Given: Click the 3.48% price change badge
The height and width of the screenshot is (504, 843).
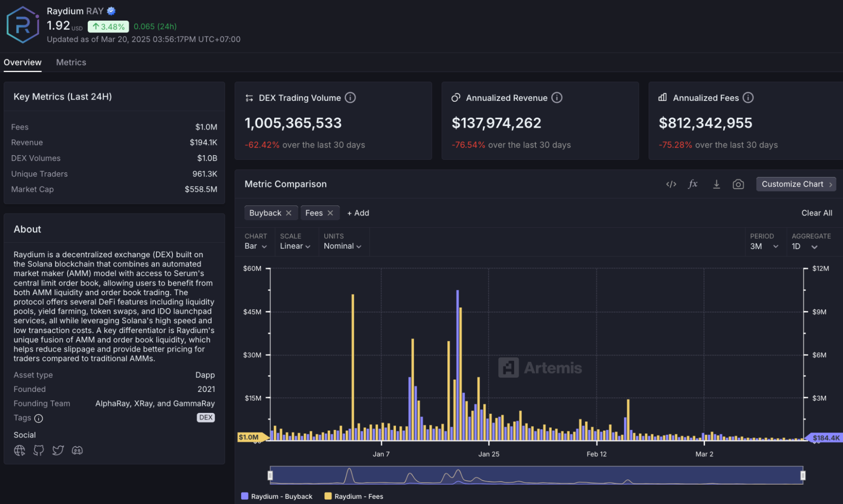Looking at the screenshot, I should point(108,27).
